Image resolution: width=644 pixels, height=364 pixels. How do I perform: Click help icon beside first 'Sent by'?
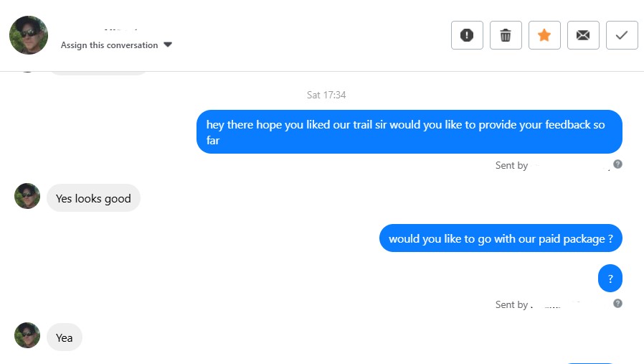coord(617,164)
